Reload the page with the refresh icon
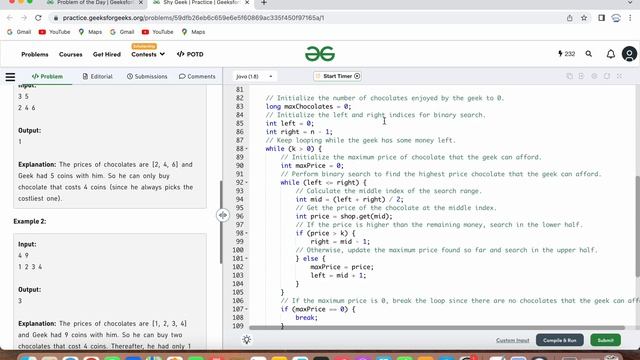 38,18
